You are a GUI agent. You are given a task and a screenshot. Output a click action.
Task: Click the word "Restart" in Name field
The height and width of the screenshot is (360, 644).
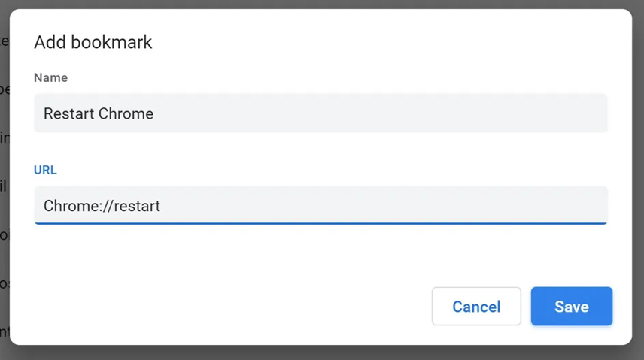(x=69, y=113)
